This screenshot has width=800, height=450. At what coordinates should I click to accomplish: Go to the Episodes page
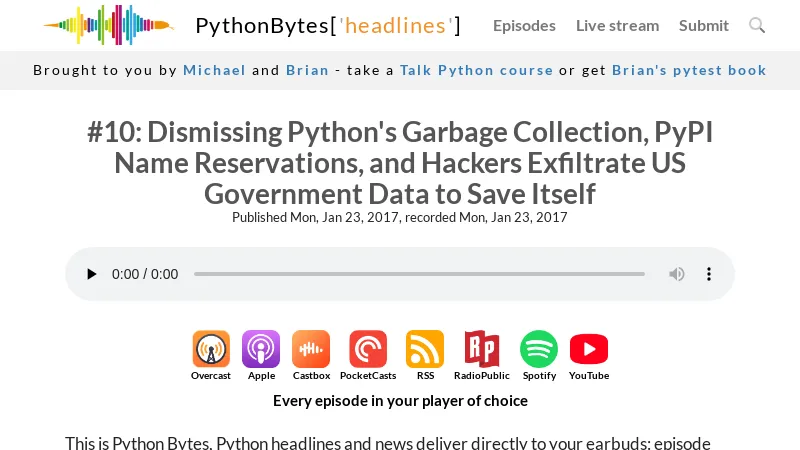click(x=524, y=25)
